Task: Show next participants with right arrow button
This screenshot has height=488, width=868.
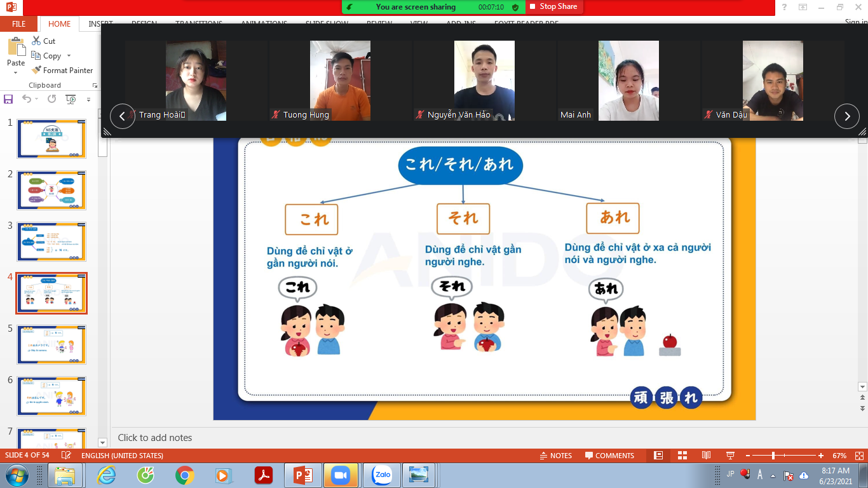Action: coord(846,116)
